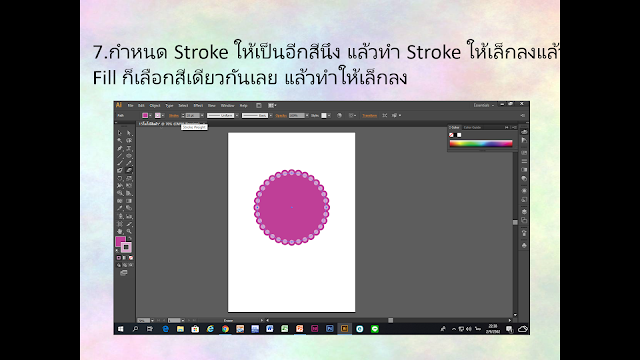Select the Column Graph tool

point(129,216)
